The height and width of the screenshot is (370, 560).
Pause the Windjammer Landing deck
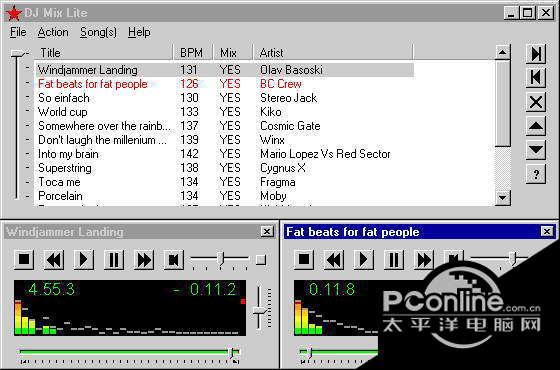(114, 259)
